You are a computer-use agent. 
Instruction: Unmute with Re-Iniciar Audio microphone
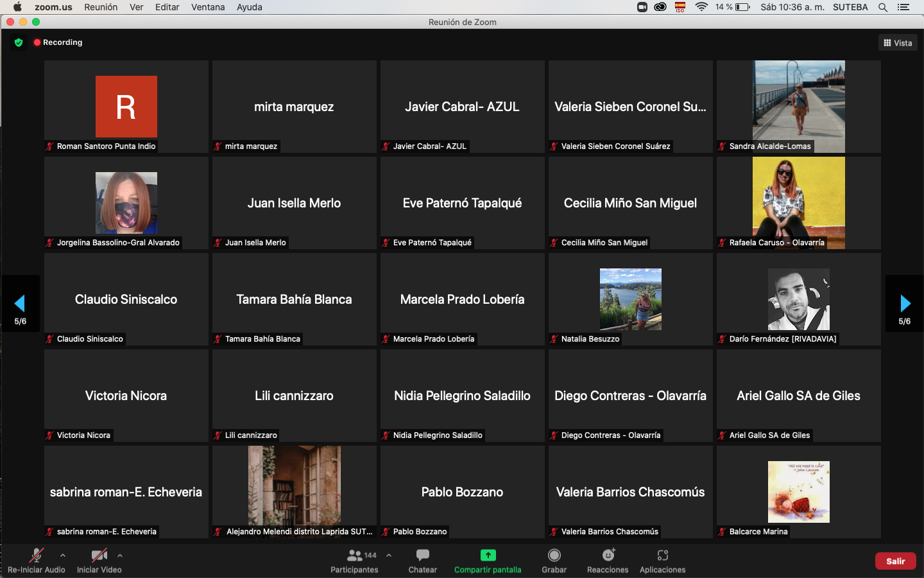coord(37,556)
